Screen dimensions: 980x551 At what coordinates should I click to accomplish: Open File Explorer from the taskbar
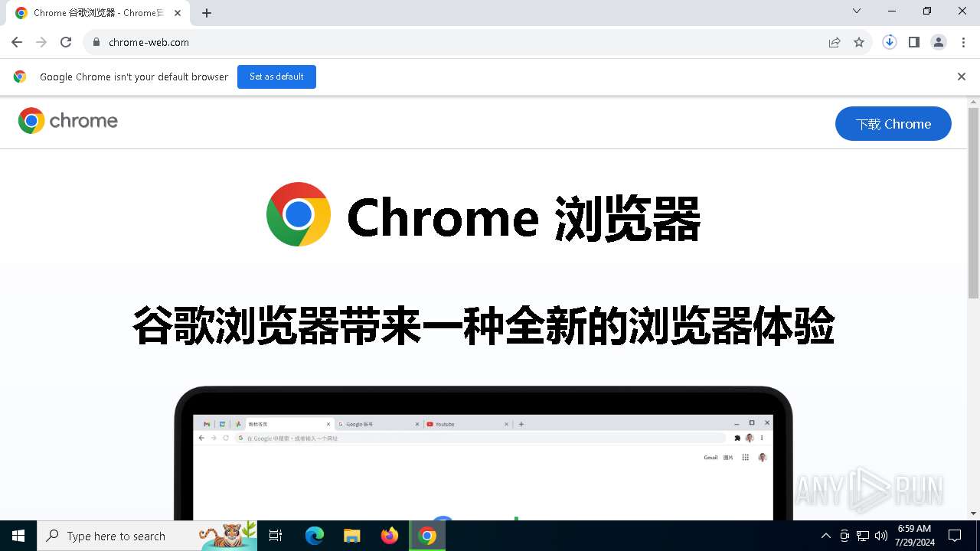point(352,536)
